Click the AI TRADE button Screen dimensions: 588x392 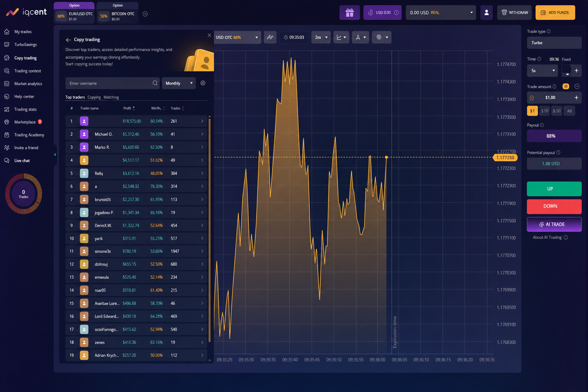(x=554, y=224)
